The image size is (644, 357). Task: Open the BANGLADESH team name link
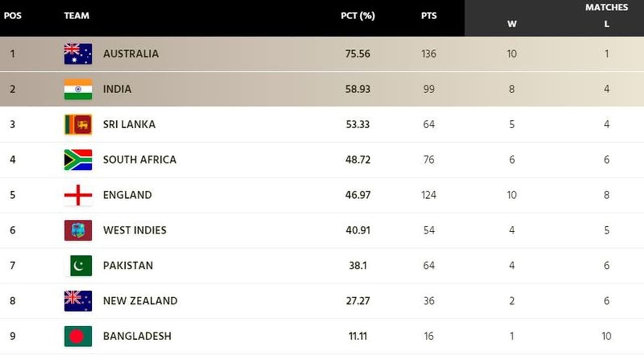137,336
